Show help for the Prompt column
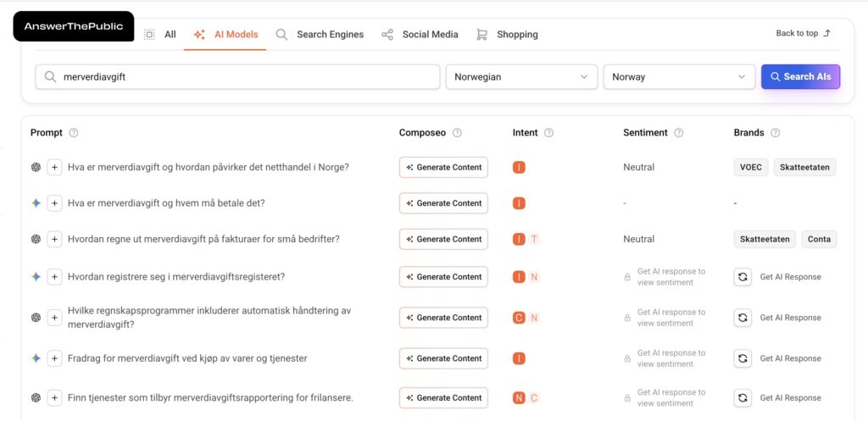This screenshot has height=421, width=868. pos(73,133)
